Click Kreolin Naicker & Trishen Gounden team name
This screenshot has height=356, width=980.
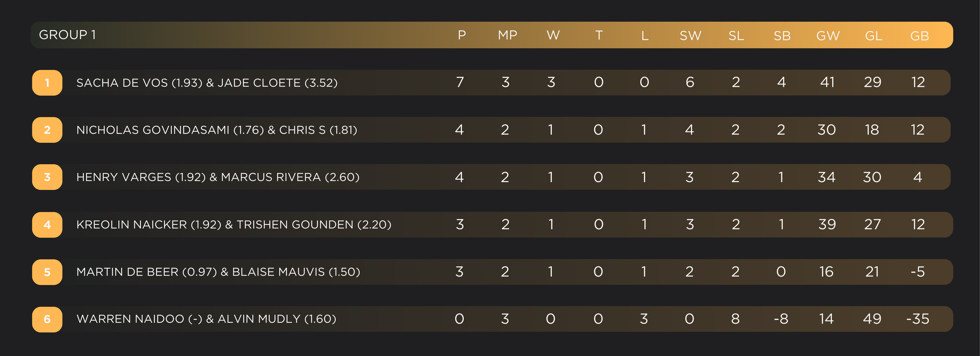pos(234,225)
